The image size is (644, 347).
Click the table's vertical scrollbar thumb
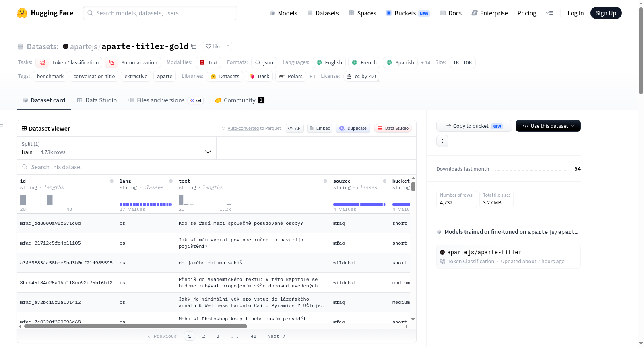pos(413,187)
